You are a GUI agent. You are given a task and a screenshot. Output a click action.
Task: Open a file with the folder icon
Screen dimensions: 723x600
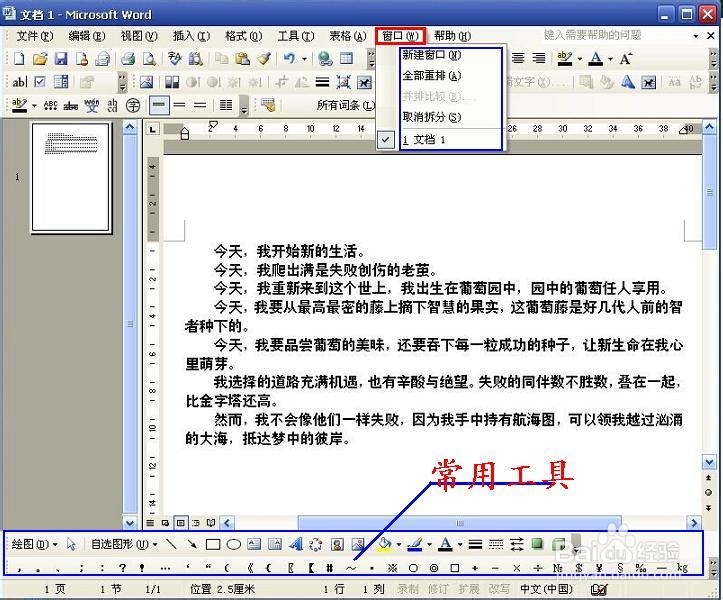pos(40,59)
